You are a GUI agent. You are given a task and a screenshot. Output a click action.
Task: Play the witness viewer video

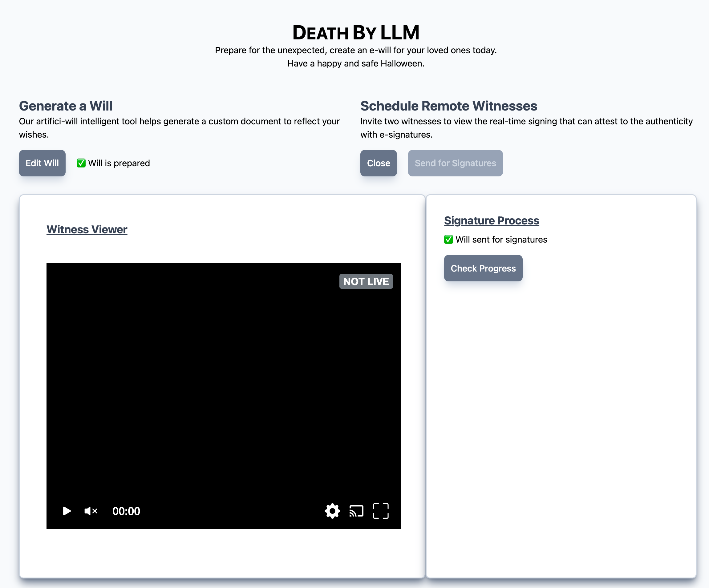pyautogui.click(x=67, y=511)
